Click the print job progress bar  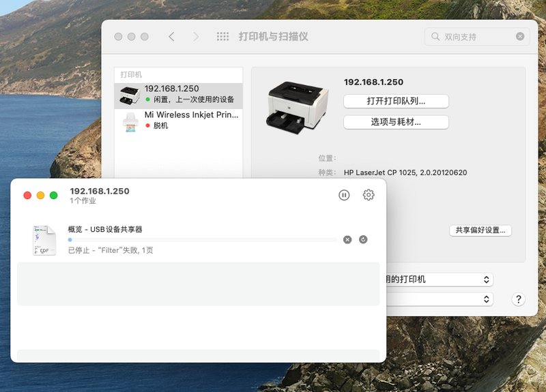(x=202, y=240)
